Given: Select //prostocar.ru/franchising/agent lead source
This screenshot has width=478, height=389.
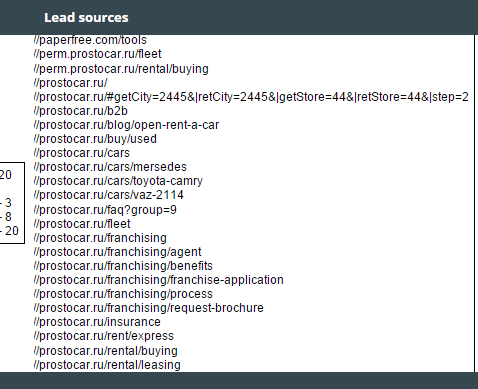Looking at the screenshot, I should 117,252.
